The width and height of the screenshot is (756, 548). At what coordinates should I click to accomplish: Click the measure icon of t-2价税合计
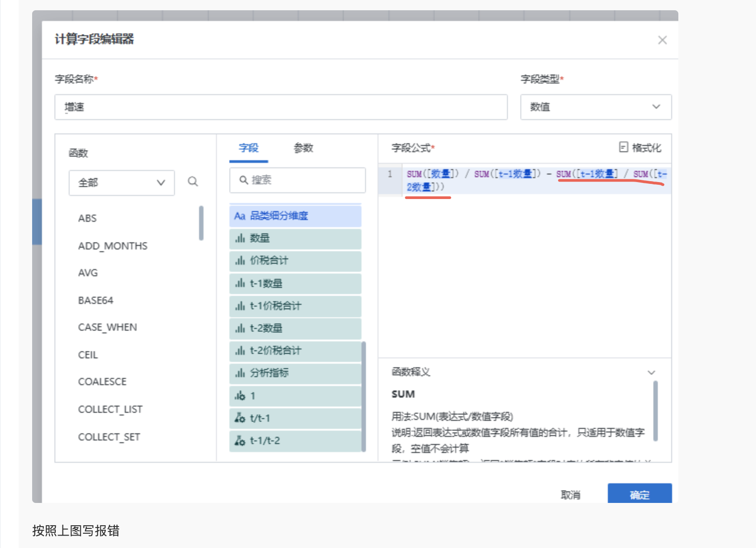(x=240, y=351)
